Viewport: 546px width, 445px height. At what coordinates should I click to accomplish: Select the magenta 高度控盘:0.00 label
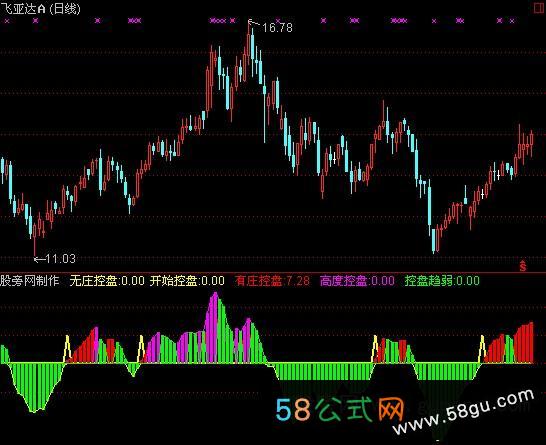357,281
